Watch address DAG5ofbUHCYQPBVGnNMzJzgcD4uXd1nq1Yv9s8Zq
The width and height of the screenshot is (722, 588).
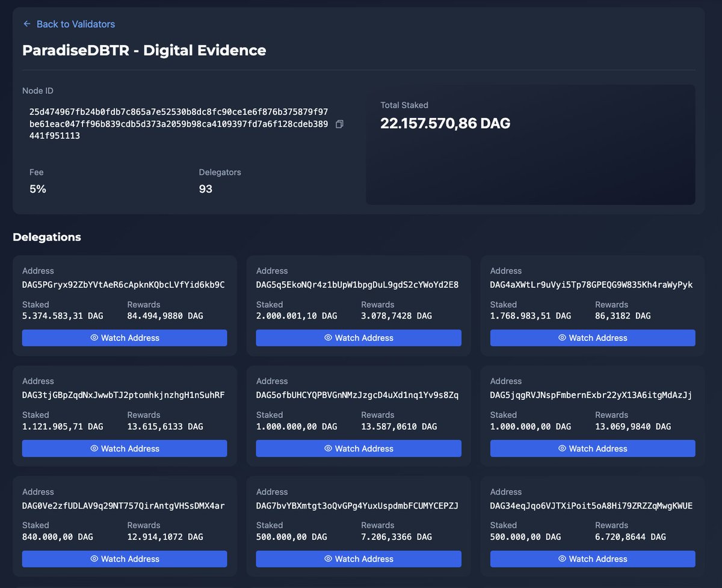tap(359, 449)
